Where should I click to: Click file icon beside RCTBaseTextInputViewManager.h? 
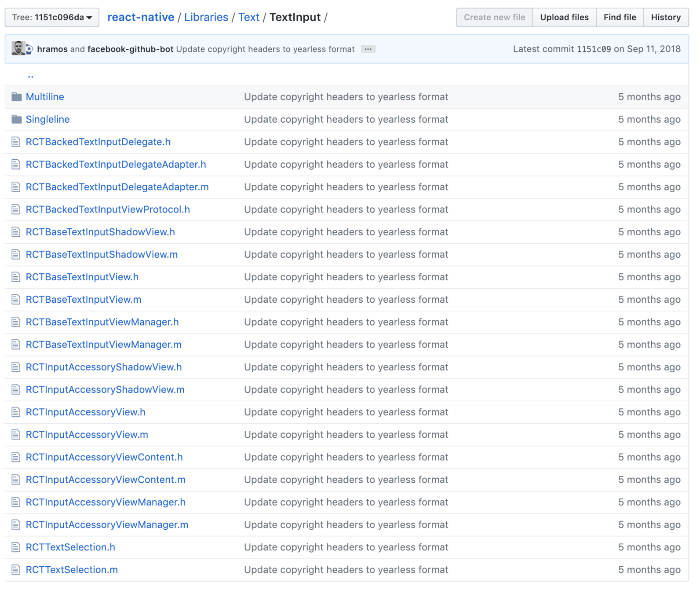tap(16, 322)
